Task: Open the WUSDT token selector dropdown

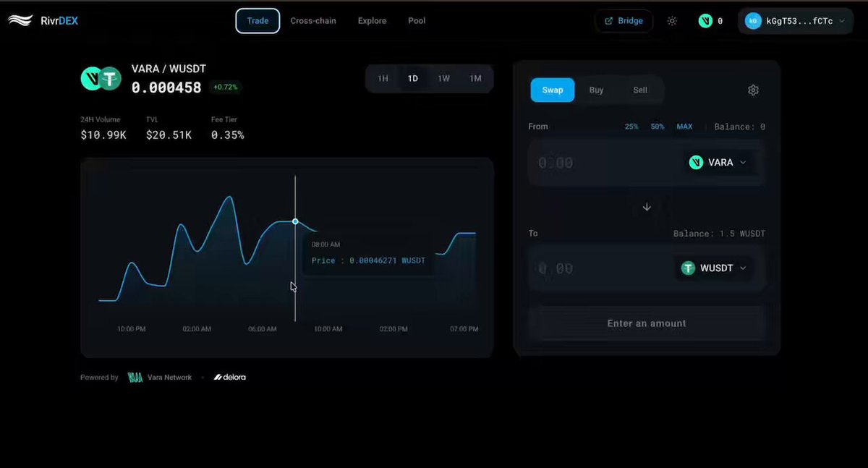Action: click(x=714, y=268)
